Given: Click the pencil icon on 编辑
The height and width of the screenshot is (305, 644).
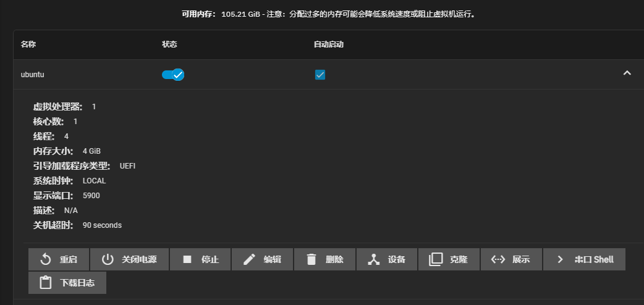Looking at the screenshot, I should pyautogui.click(x=249, y=259).
